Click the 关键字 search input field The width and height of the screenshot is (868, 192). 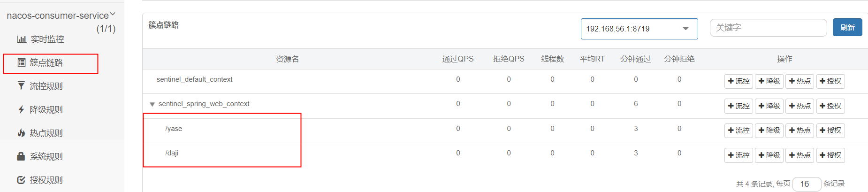click(x=768, y=28)
